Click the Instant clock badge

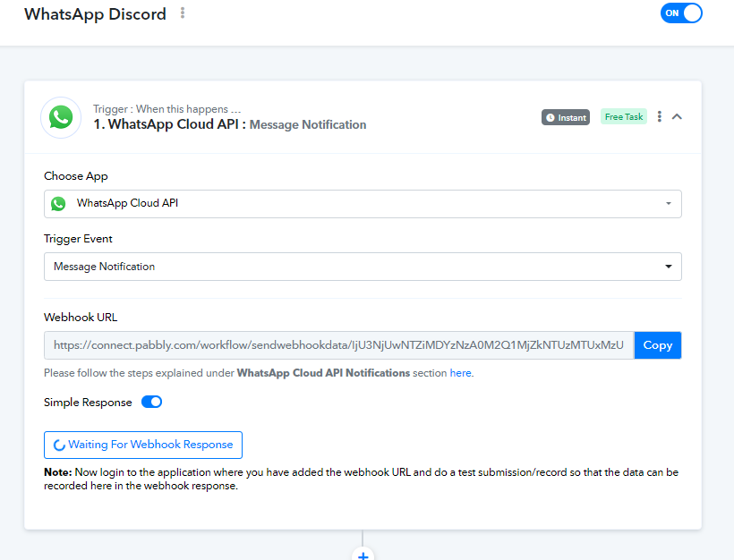(x=566, y=117)
